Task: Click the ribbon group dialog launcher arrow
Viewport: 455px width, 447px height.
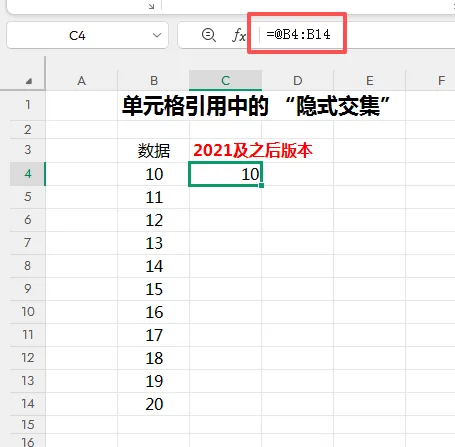Action: click(151, 6)
